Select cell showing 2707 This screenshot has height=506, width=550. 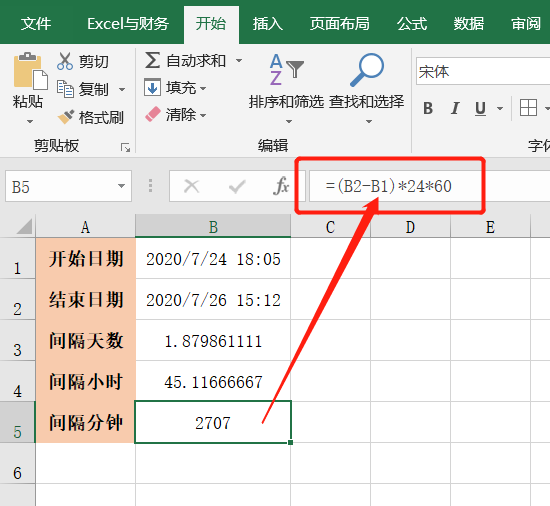(213, 422)
